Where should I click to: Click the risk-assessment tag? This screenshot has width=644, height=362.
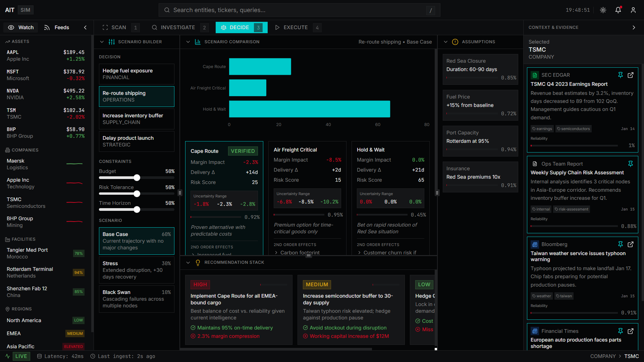(x=571, y=209)
